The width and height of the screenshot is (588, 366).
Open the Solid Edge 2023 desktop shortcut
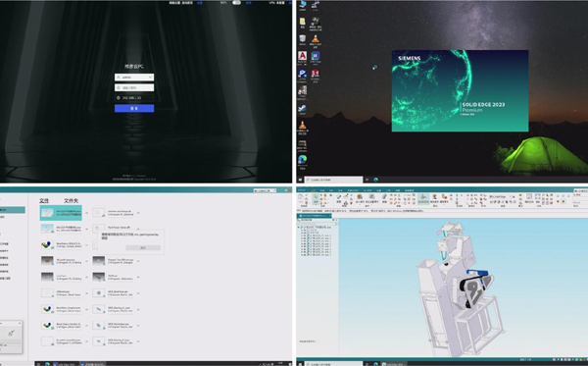316,56
